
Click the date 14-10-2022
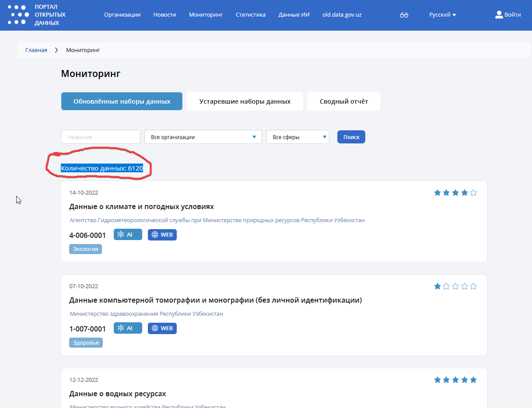[x=84, y=193]
